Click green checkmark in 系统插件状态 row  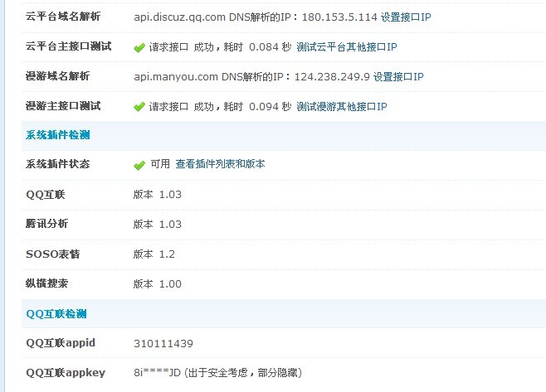coord(139,165)
